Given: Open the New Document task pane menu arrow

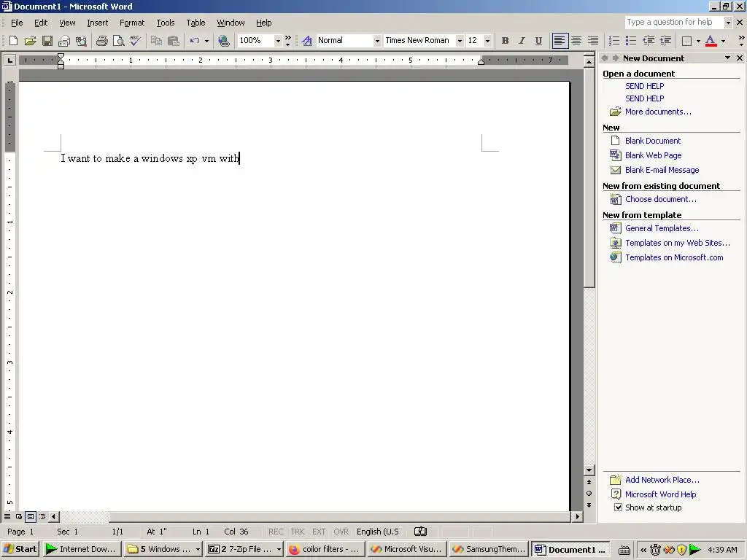Looking at the screenshot, I should pos(727,58).
